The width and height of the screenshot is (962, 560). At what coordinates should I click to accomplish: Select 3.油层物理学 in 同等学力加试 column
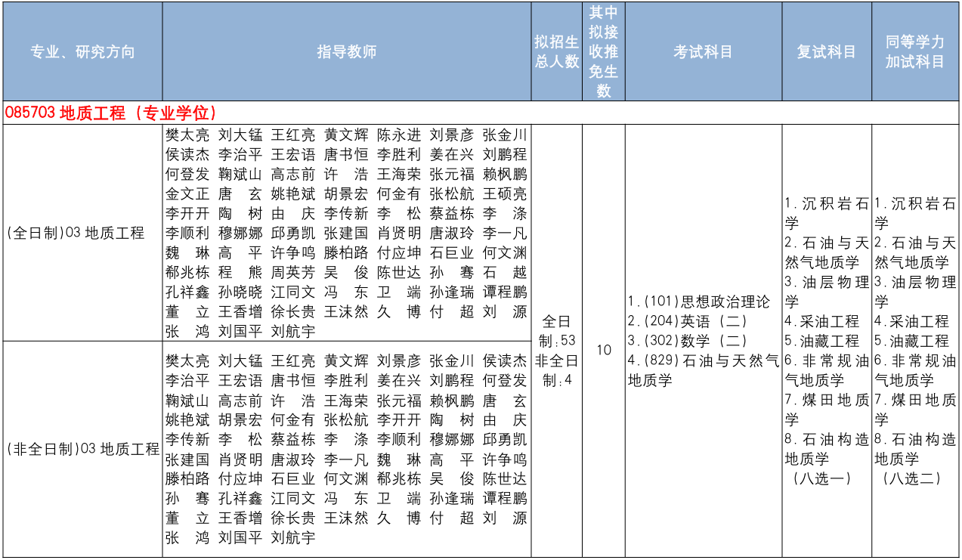[x=915, y=292]
